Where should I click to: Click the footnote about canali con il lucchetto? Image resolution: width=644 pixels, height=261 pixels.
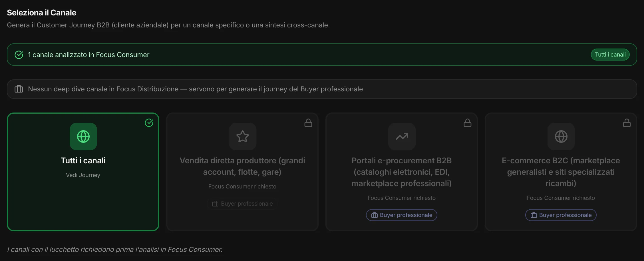tap(115, 250)
